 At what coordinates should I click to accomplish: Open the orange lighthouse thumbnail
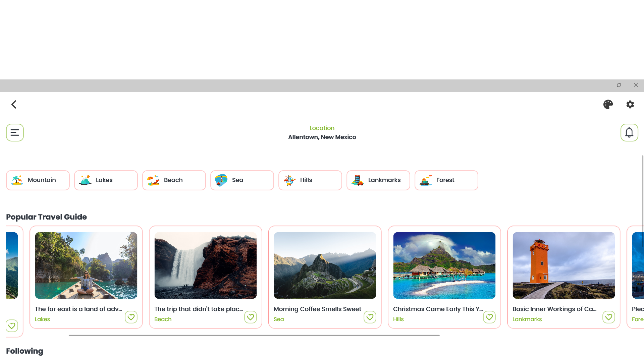pos(563,265)
